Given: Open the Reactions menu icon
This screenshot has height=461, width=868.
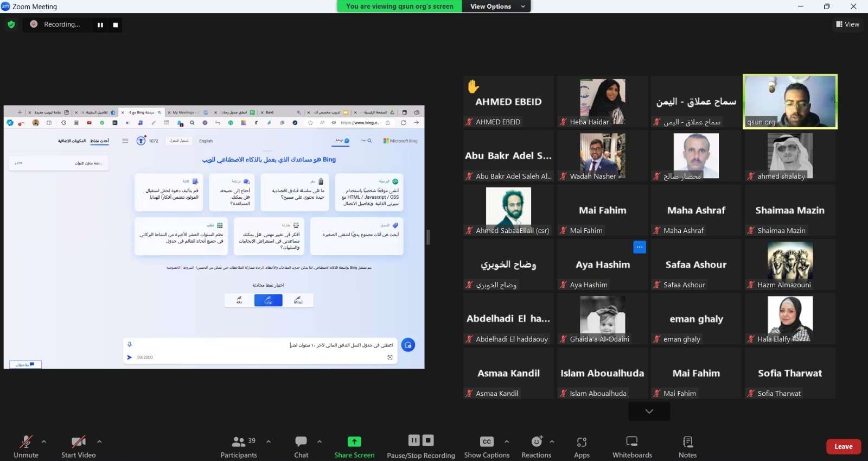Looking at the screenshot, I should point(537,441).
